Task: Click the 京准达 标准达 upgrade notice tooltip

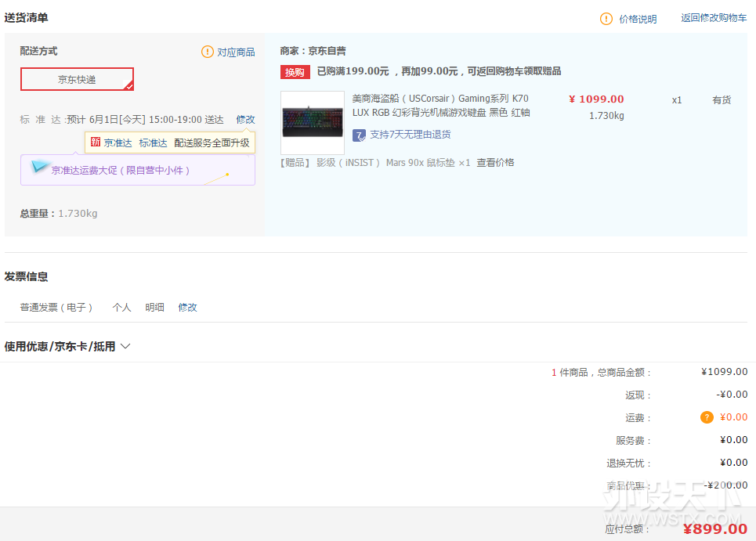Action: (170, 142)
